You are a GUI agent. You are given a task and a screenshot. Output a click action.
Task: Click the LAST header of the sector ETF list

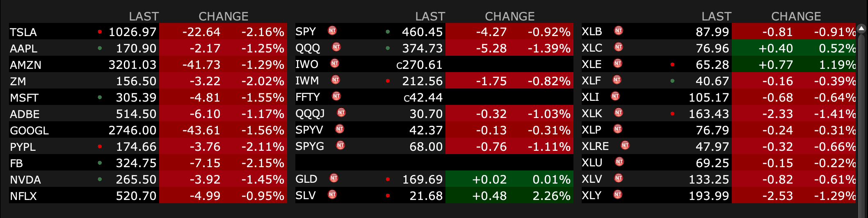click(x=716, y=16)
